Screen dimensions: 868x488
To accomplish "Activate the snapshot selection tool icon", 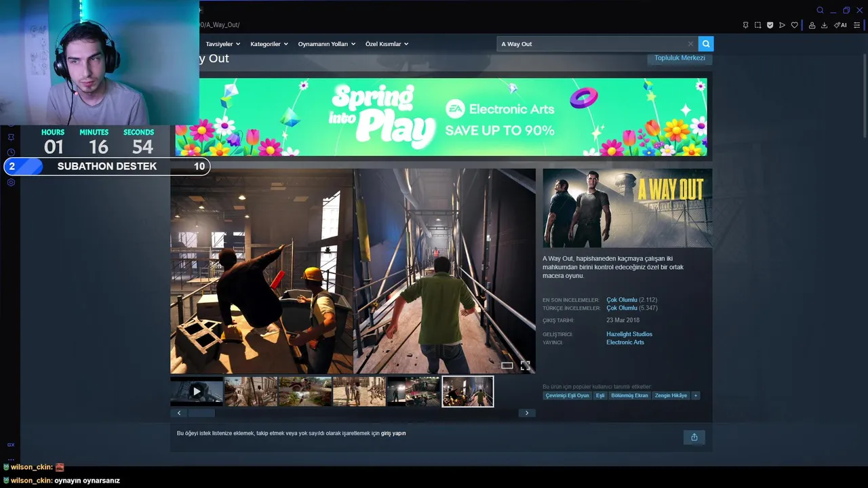I will pos(757,25).
